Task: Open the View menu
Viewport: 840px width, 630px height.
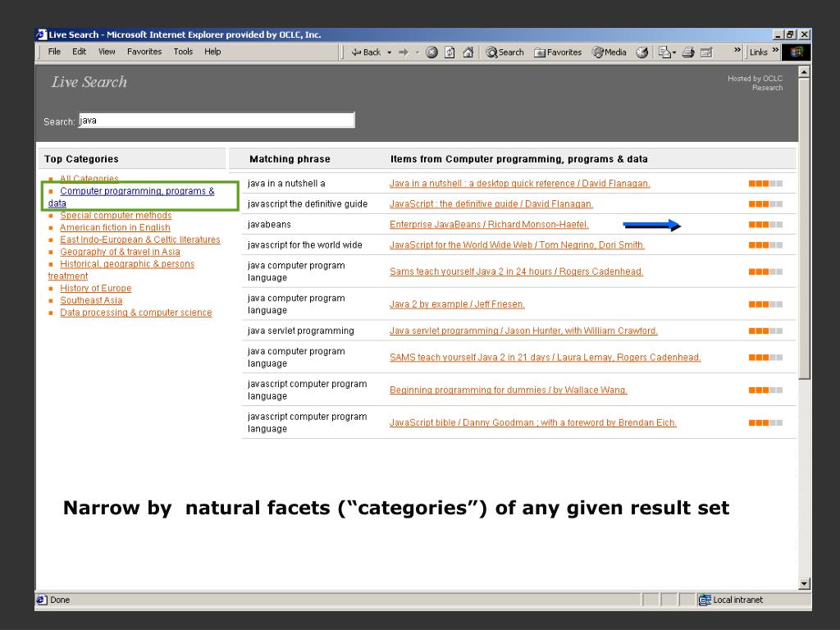Action: point(107,52)
